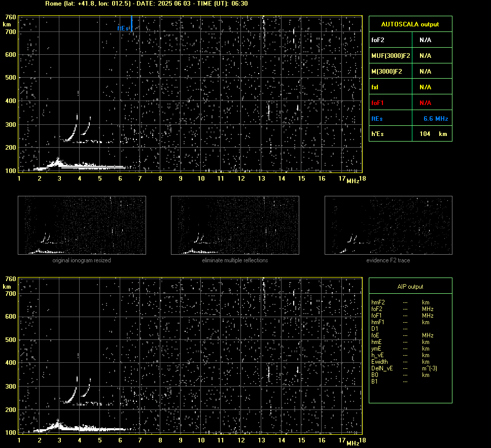Click the red foF1 label in AUTOSCALA table
491x448 pixels.
click(378, 103)
